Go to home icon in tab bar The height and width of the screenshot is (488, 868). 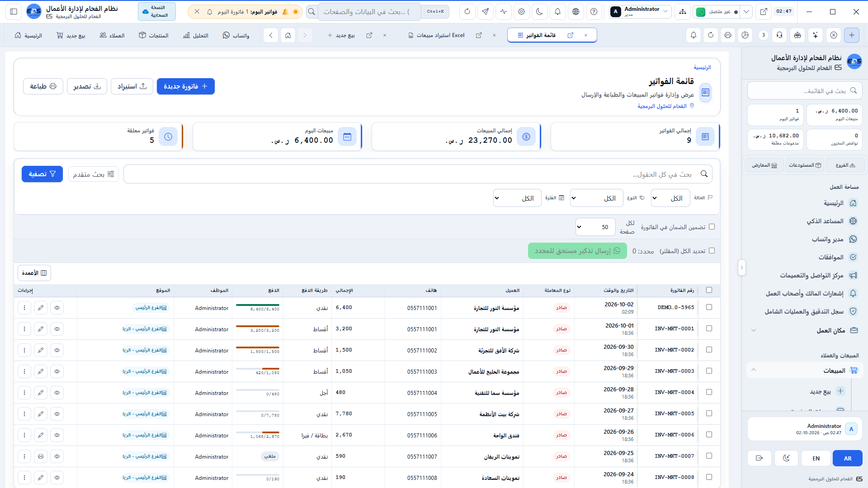tap(288, 35)
